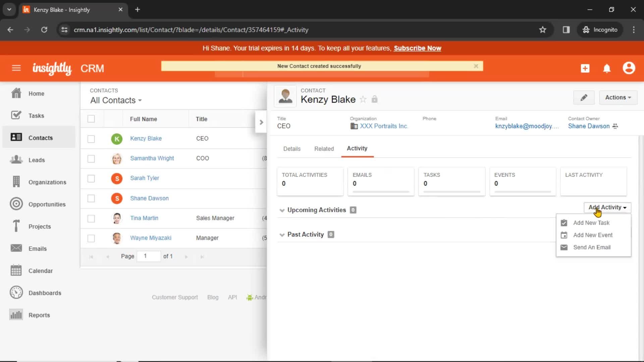Screen dimensions: 644x362
Task: Open the hamburger navigation menu
Action: (16, 68)
